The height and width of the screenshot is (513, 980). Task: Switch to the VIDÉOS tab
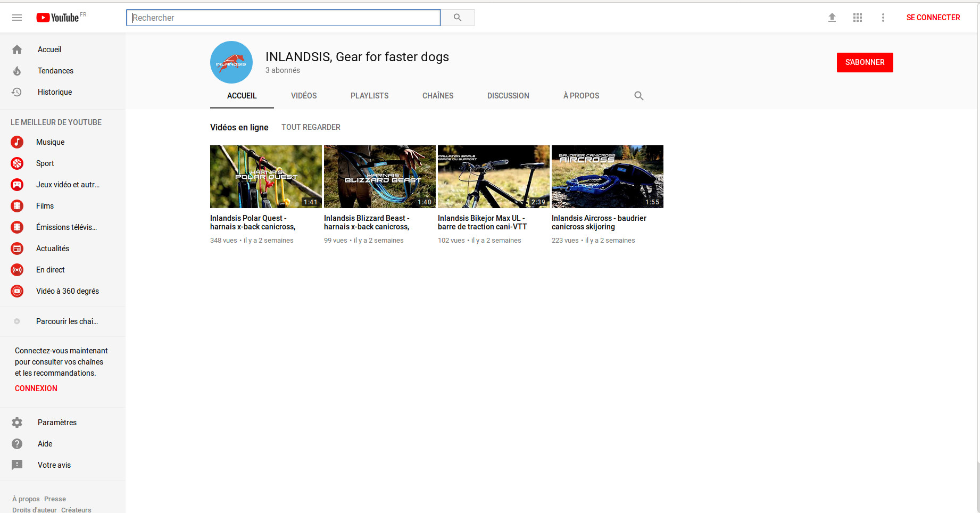(x=304, y=96)
